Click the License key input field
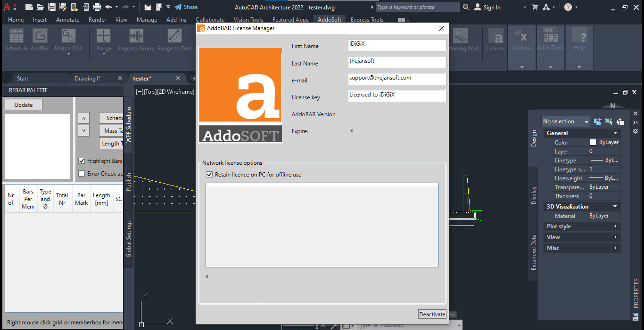 pos(397,96)
